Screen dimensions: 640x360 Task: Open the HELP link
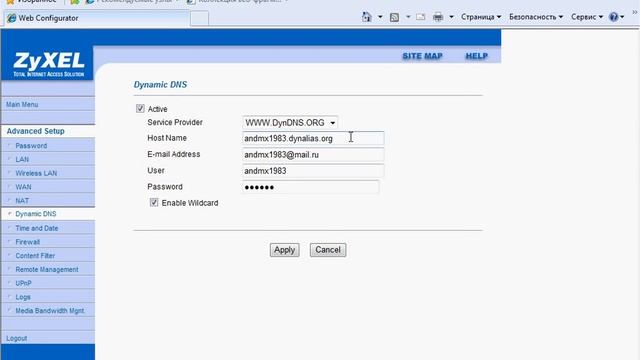click(x=477, y=56)
